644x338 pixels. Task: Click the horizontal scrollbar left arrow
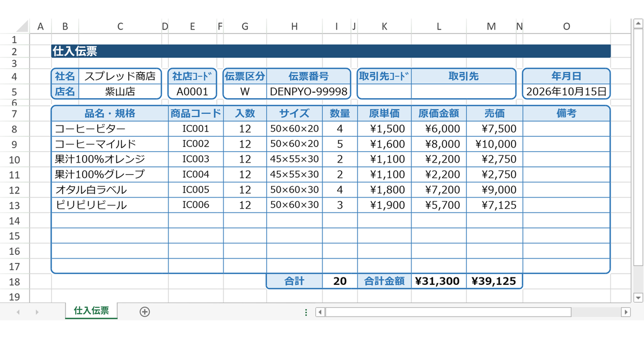(x=319, y=312)
